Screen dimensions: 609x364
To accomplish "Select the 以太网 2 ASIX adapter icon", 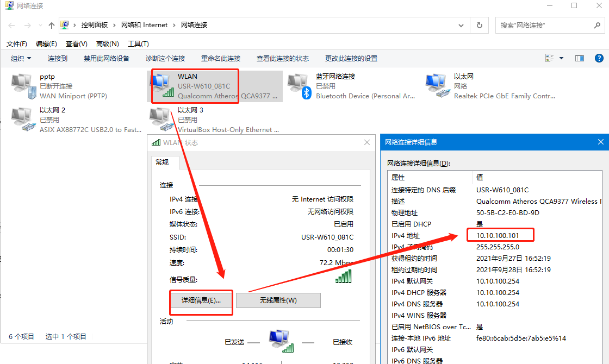I will [x=22, y=120].
